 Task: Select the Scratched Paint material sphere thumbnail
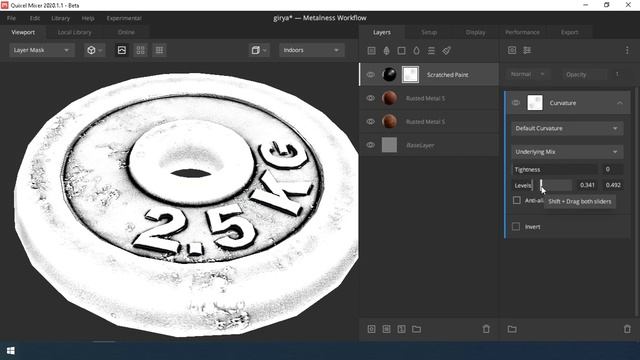tap(389, 74)
